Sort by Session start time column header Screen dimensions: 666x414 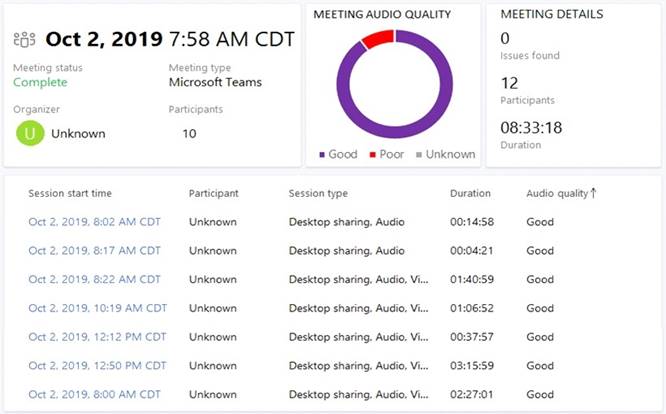(x=70, y=193)
